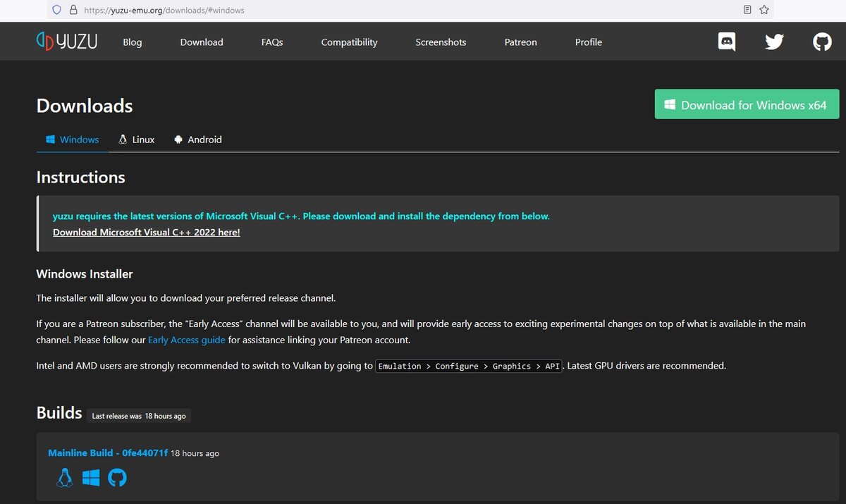Open the Mainline Build - 0fe44071f link
The height and width of the screenshot is (504, 846).
click(108, 453)
